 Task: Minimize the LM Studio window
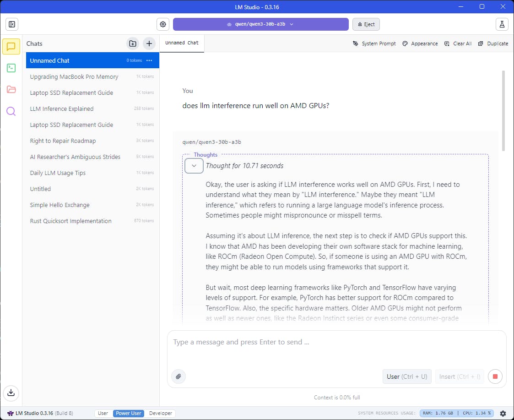(x=460, y=6)
